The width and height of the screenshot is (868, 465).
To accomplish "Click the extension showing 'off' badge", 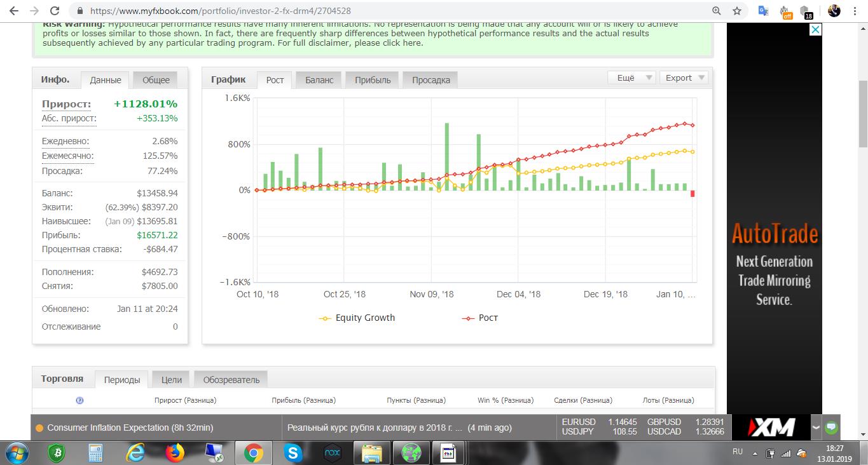I will [x=785, y=11].
